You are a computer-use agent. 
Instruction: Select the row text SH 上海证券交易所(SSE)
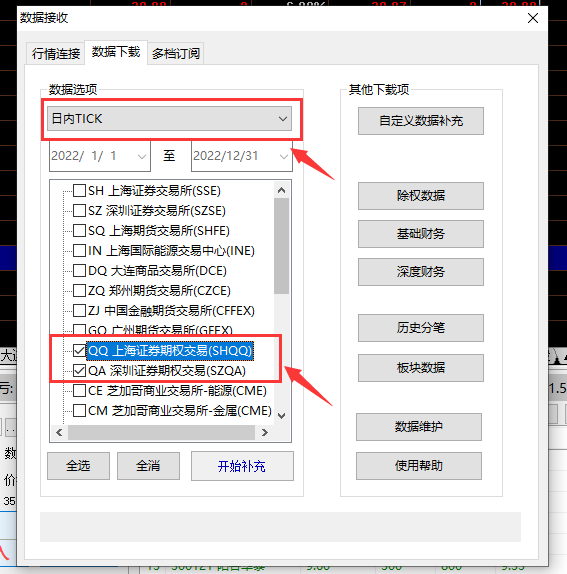154,190
